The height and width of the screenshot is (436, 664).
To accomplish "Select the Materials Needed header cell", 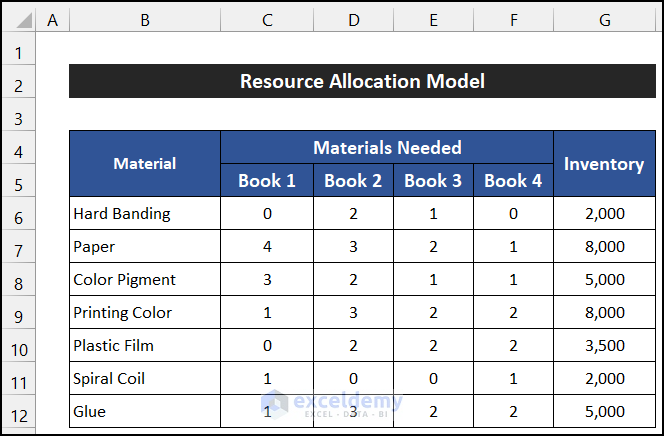I will coord(387,148).
